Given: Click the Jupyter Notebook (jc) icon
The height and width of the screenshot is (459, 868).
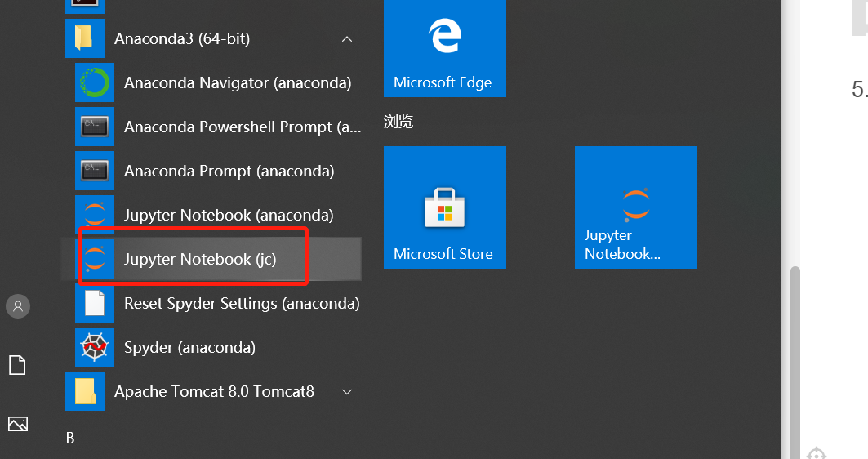Looking at the screenshot, I should pos(95,259).
